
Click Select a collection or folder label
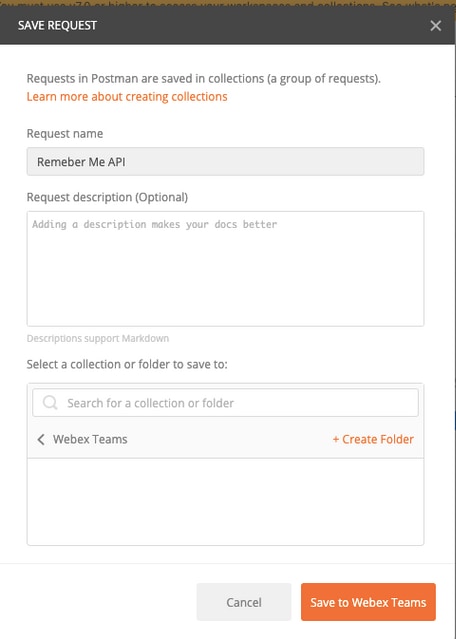(127, 364)
